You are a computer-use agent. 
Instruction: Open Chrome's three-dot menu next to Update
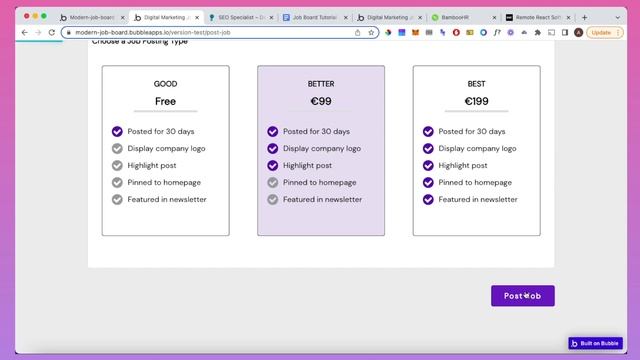pyautogui.click(x=618, y=32)
